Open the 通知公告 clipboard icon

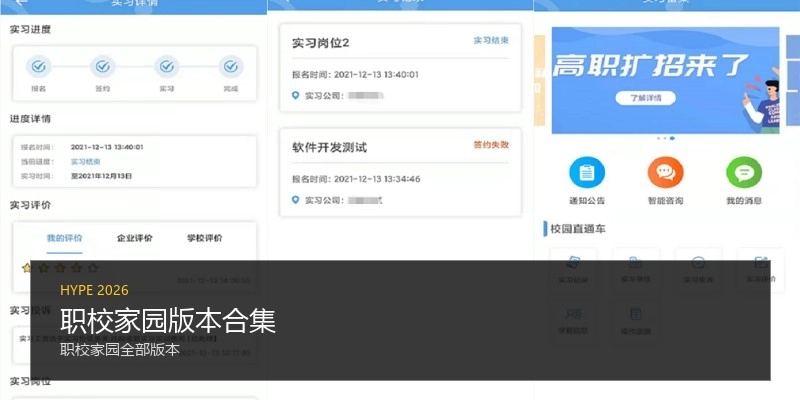coord(587,172)
